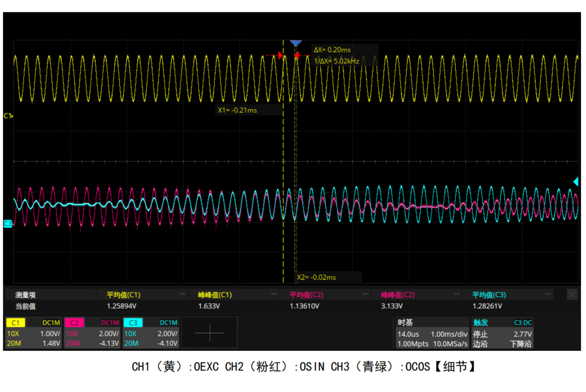Click the ΔX= 0.20ms readout
586x392 pixels.
click(332, 49)
